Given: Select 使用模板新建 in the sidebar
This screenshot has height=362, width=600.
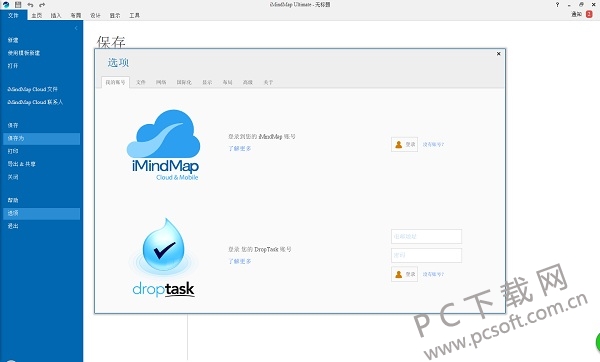Looking at the screenshot, I should (x=24, y=53).
